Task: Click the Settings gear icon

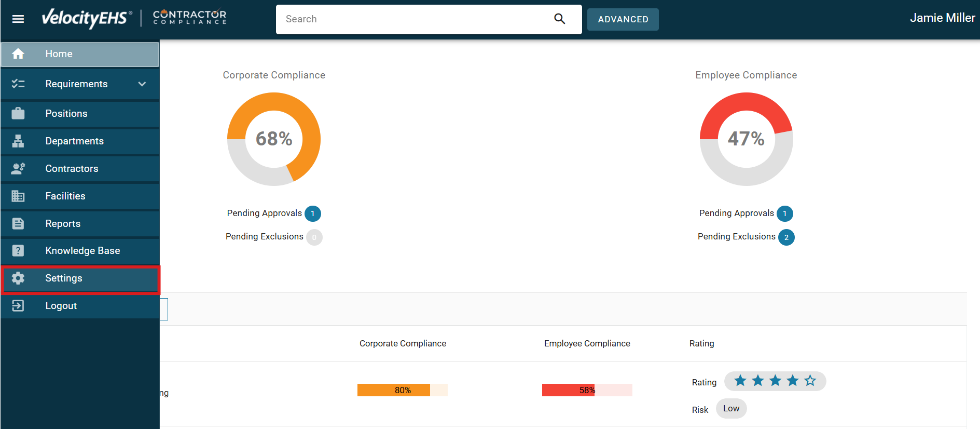Action: 18,278
